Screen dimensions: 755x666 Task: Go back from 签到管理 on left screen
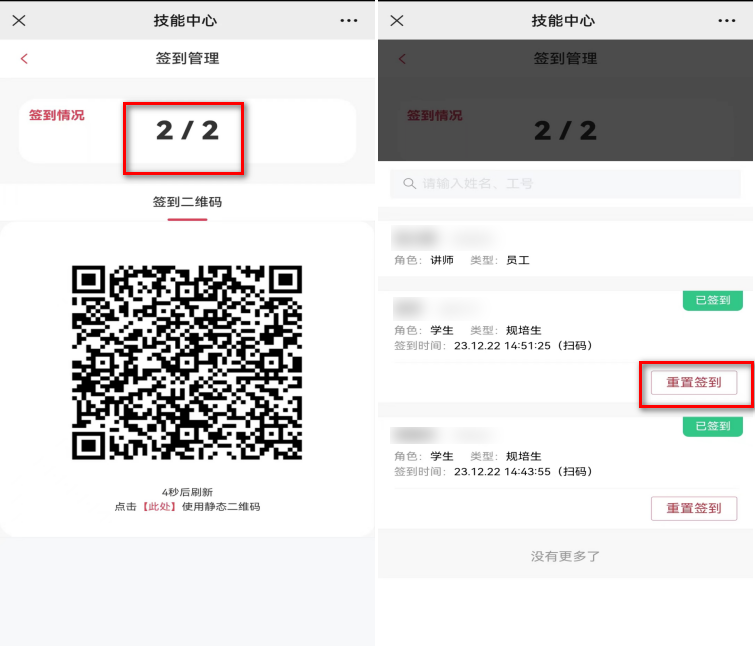pos(24,59)
